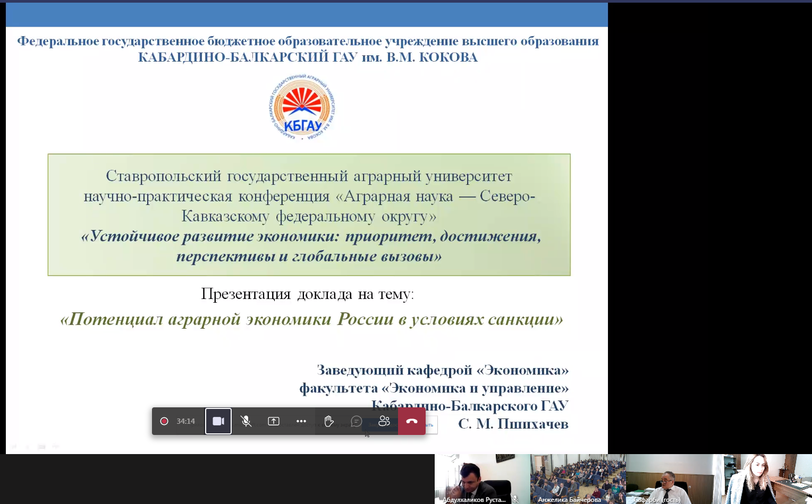Click the blue header bar of slide

tap(307, 15)
